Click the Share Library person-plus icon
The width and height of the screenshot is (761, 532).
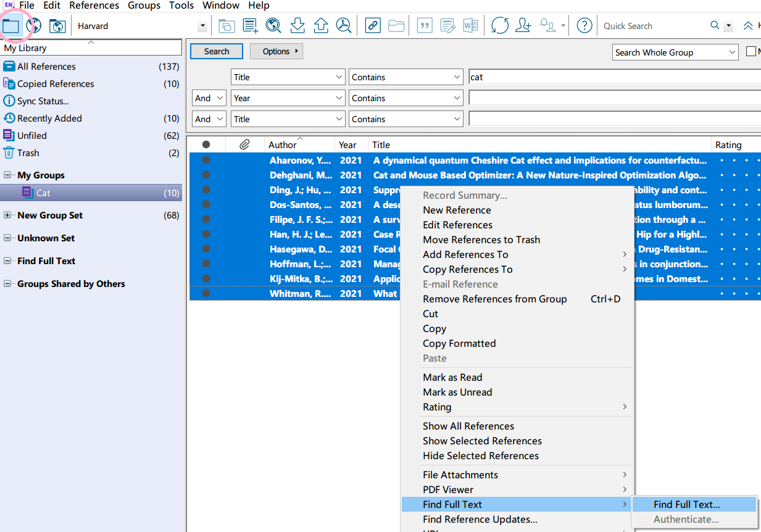(x=523, y=26)
